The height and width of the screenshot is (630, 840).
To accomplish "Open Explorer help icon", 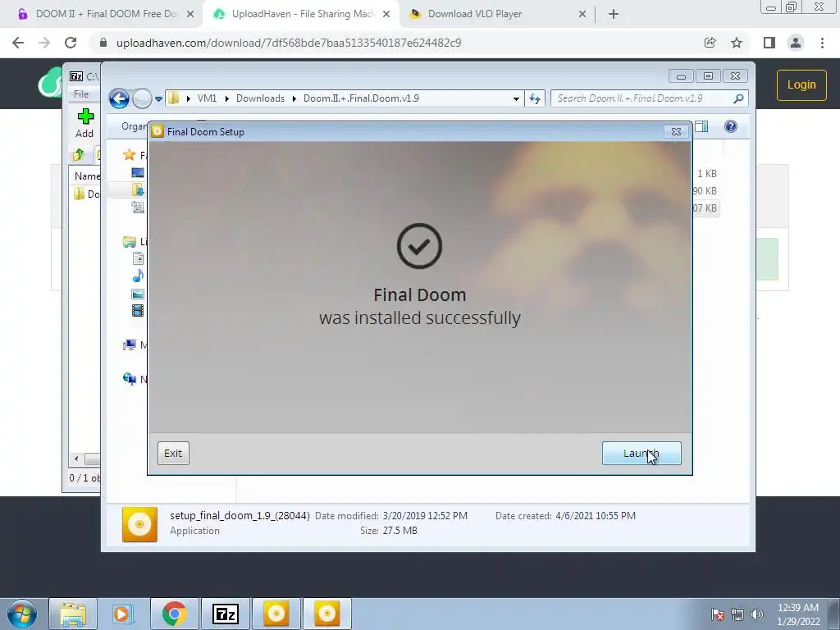I will click(731, 126).
